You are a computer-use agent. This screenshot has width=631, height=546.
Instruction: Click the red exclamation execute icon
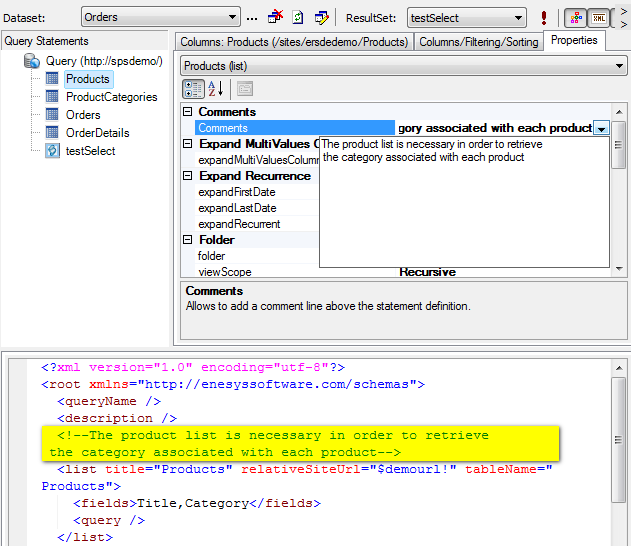(x=544, y=18)
